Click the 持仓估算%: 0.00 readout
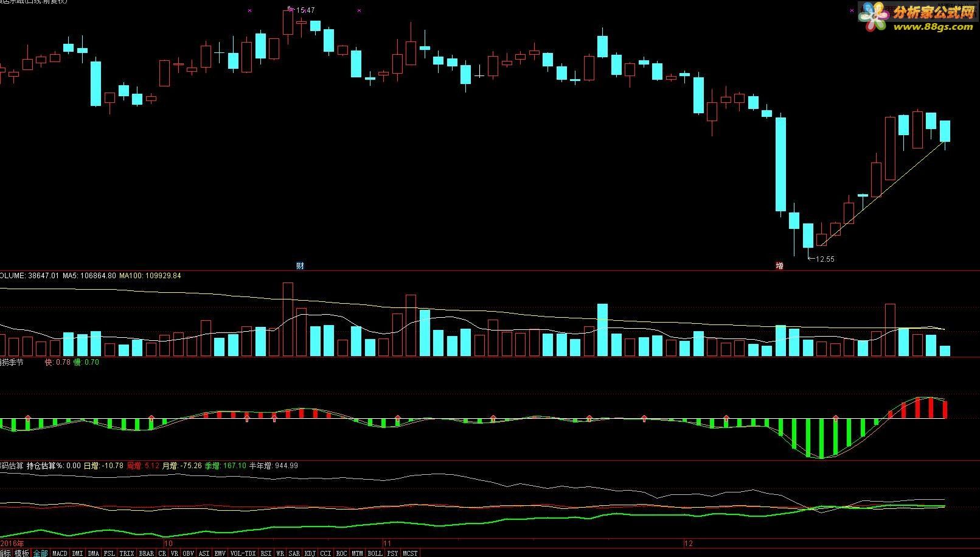 [x=54, y=466]
